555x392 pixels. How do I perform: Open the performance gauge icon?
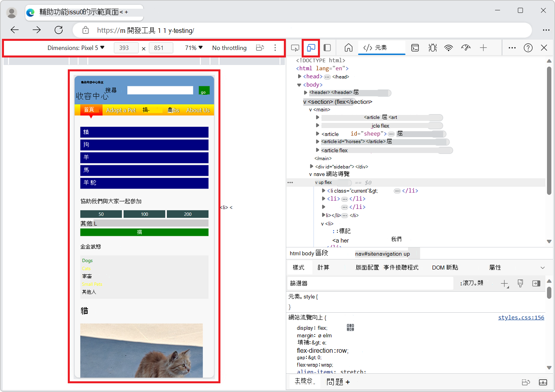pos(466,48)
